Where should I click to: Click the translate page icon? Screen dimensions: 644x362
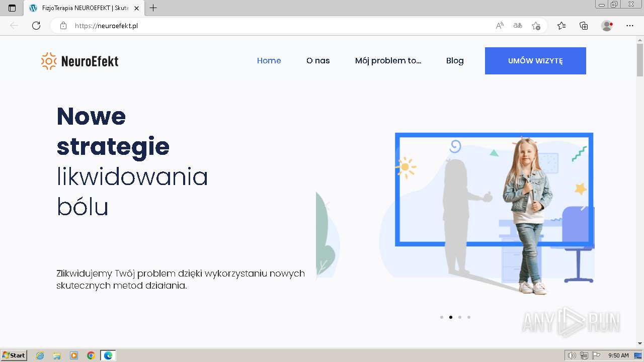pos(518,26)
